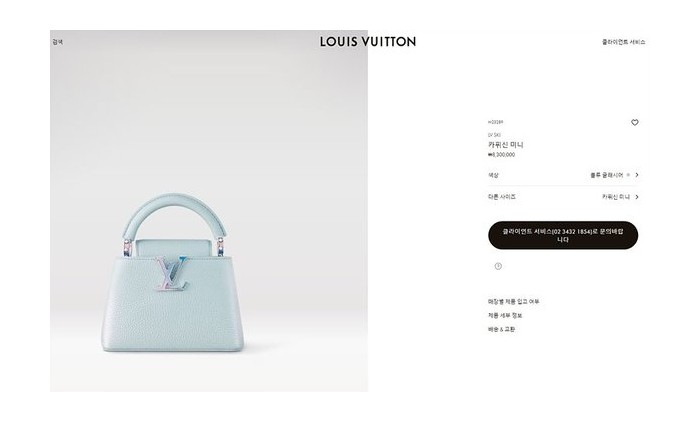Viewport: 700px width, 422px height.
Task: Go home via the LOUIS VUITTON logo
Action: 368,42
